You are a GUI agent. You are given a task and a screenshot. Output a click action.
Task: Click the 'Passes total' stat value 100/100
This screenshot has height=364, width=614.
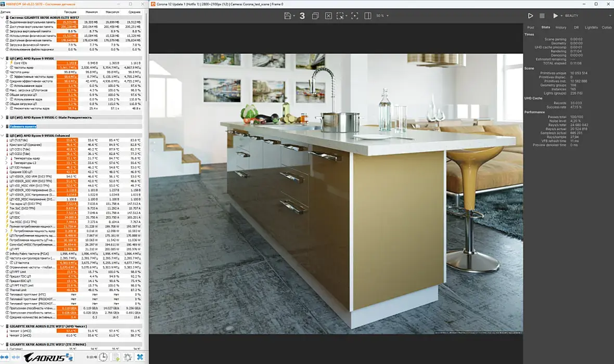577,117
